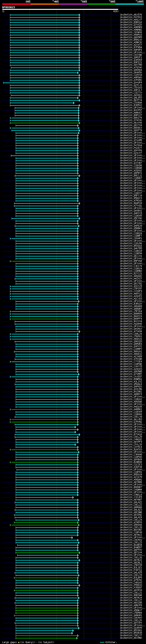Screen dimensions: 146x644
Task: Open hit UniRef100_O64650
Action: pyautogui.click(x=131, y=72)
